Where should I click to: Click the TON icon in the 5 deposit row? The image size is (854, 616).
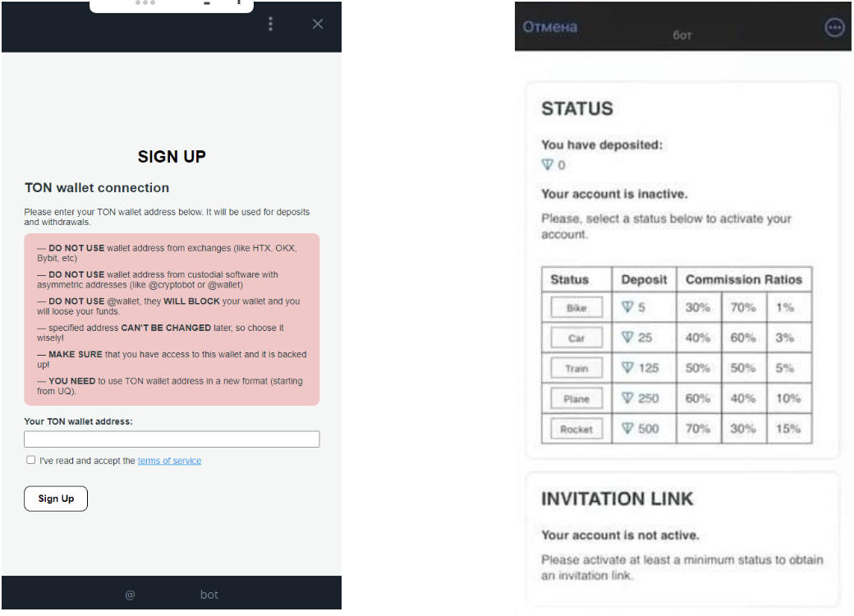[x=627, y=306]
